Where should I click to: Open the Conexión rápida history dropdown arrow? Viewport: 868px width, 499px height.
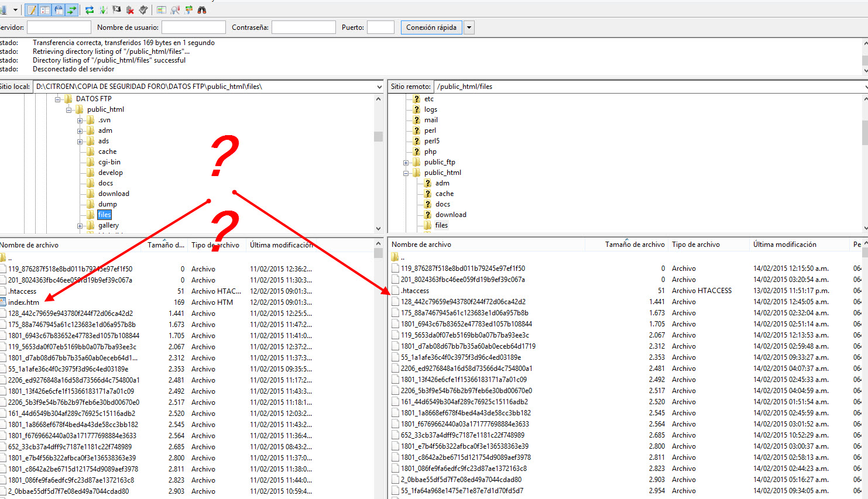tap(469, 27)
